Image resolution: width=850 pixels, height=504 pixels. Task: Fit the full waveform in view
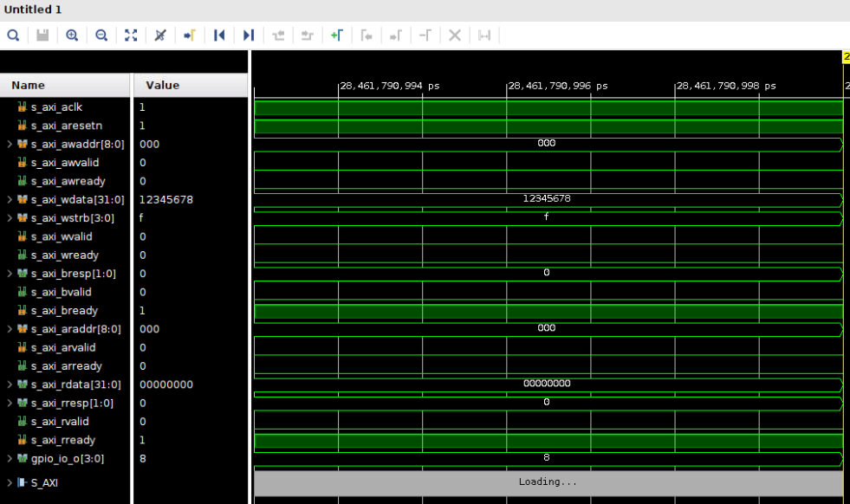[131, 36]
